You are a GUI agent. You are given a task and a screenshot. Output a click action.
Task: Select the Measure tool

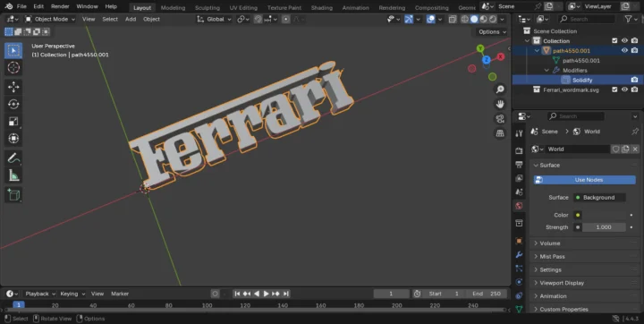point(13,175)
